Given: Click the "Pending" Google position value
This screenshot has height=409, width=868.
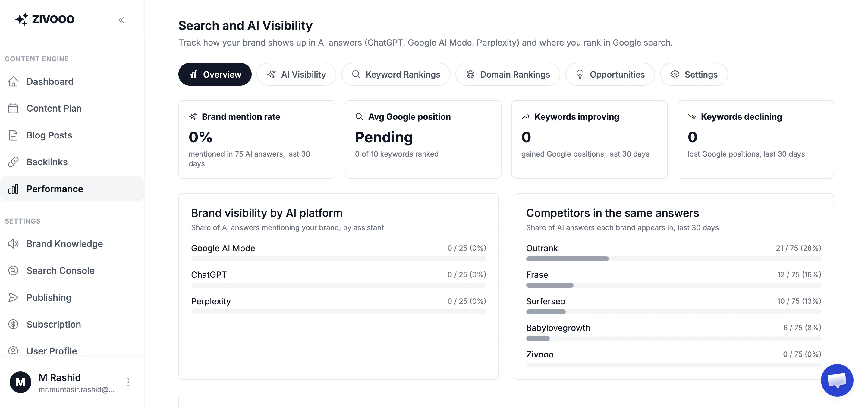Looking at the screenshot, I should (384, 137).
